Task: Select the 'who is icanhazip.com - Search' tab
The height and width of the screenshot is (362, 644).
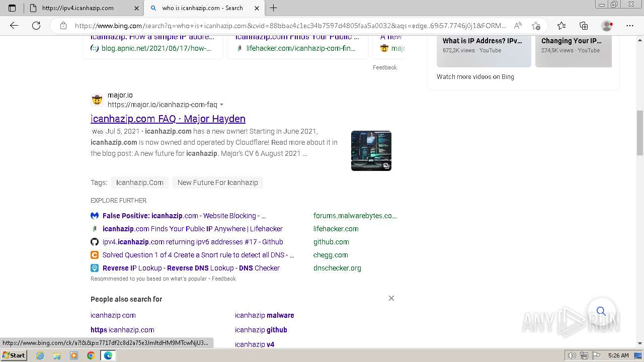Action: 203,8
